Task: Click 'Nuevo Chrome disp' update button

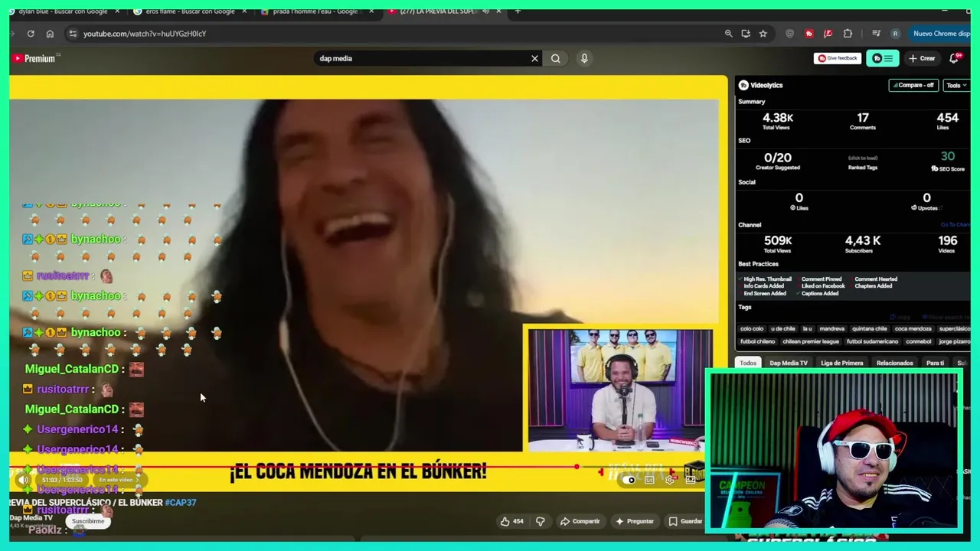Action: (940, 34)
